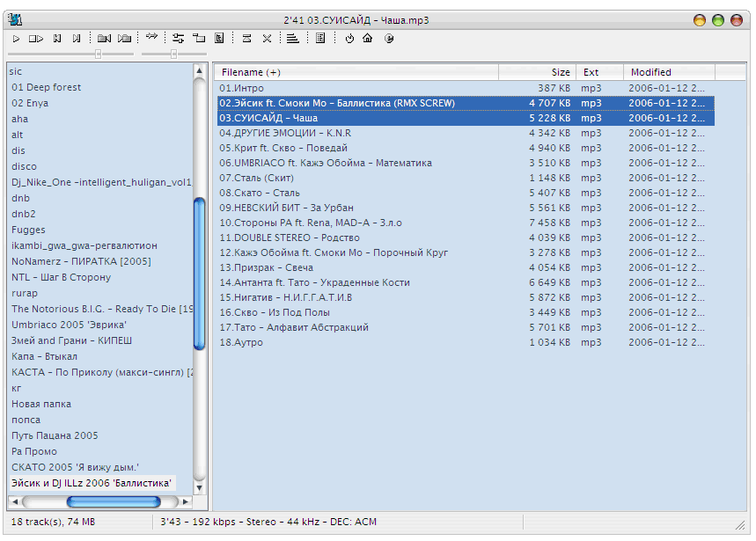This screenshot has height=541, width=756.
Task: Select track '08.Скато - Сталь'
Action: click(x=466, y=193)
